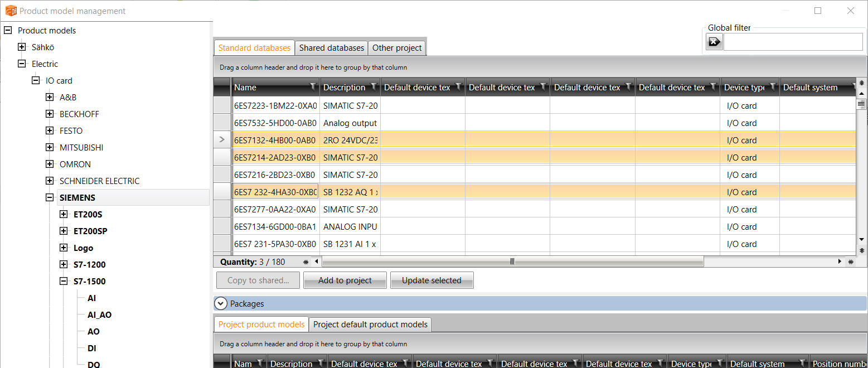Select the row named 6ES7 232-4HA30-0XB0
The width and height of the screenshot is (868, 368).
tap(535, 192)
